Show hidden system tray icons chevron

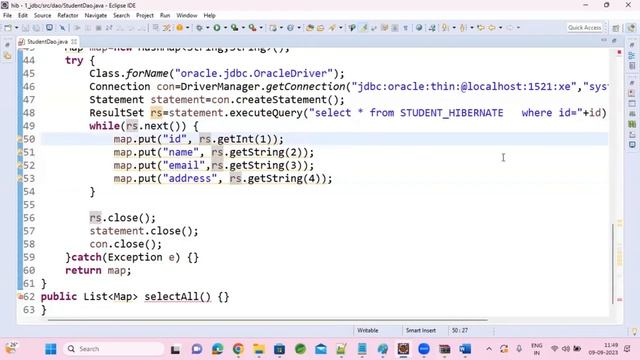489,349
